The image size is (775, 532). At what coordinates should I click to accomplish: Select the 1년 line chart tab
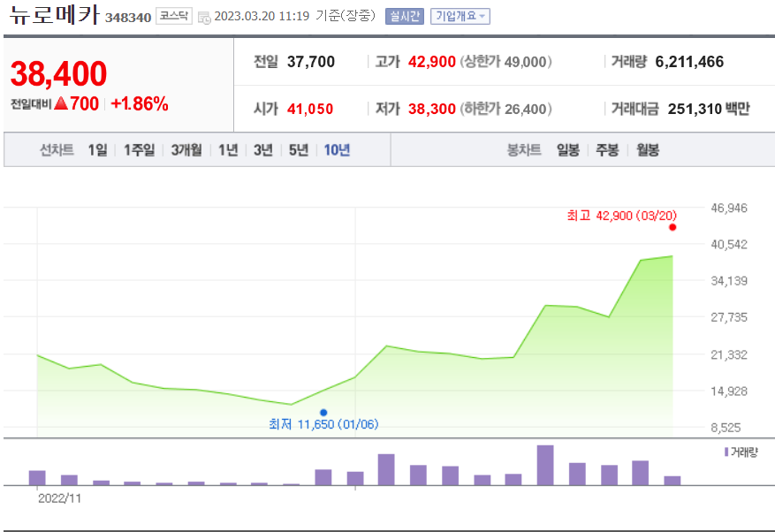228,150
